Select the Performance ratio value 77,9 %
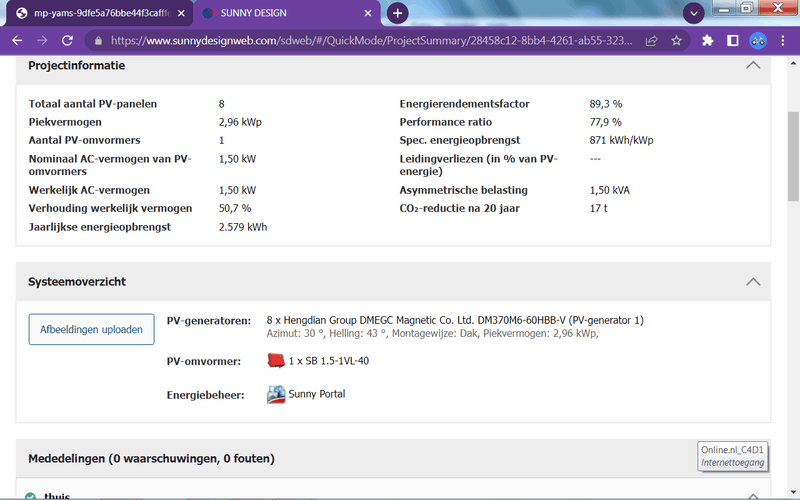Image resolution: width=800 pixels, height=500 pixels. pos(606,122)
